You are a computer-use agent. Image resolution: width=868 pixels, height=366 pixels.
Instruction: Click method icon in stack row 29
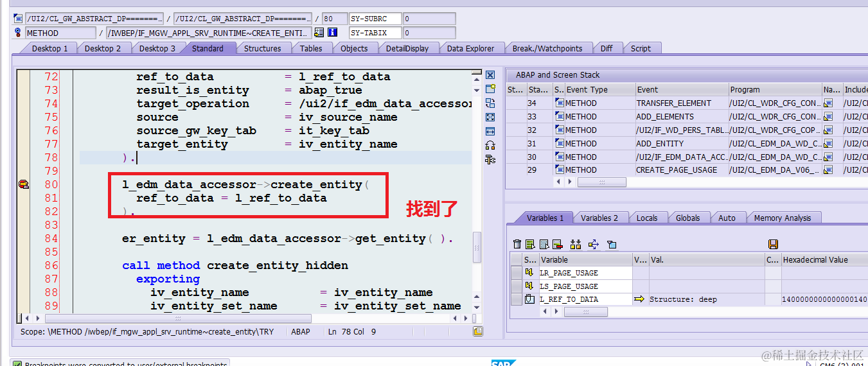[559, 170]
